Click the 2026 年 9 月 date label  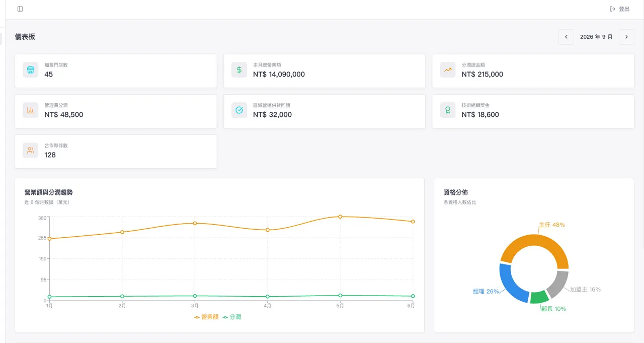click(x=596, y=37)
